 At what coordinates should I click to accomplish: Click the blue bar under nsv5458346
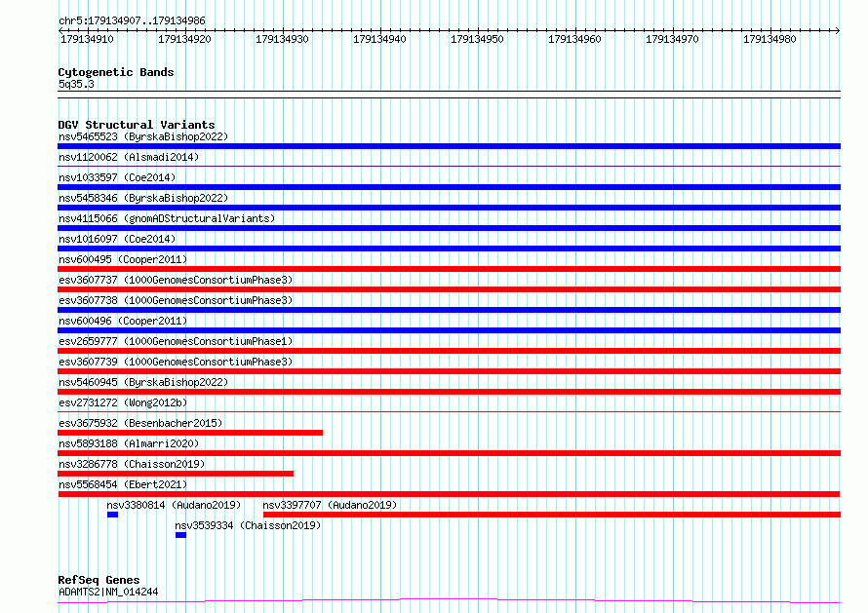(449, 208)
